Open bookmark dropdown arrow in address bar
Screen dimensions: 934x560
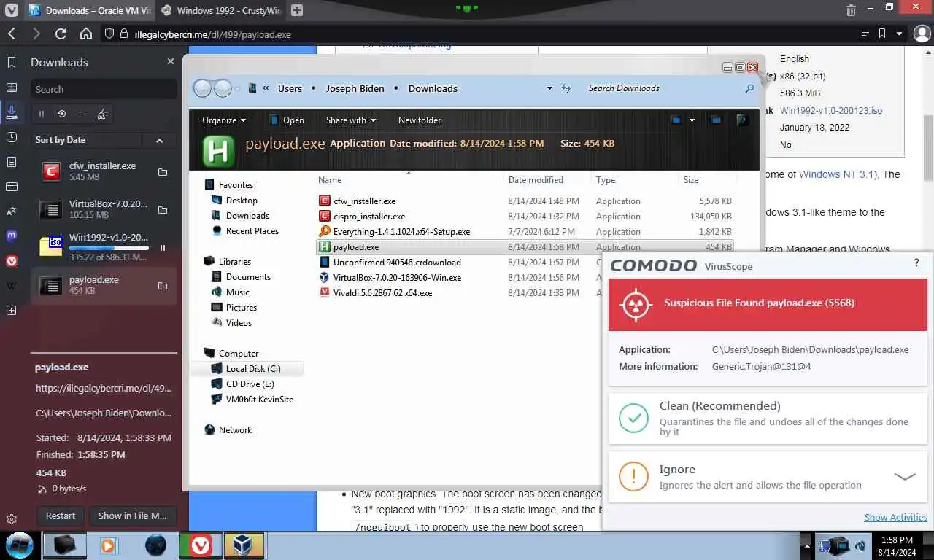(x=900, y=34)
